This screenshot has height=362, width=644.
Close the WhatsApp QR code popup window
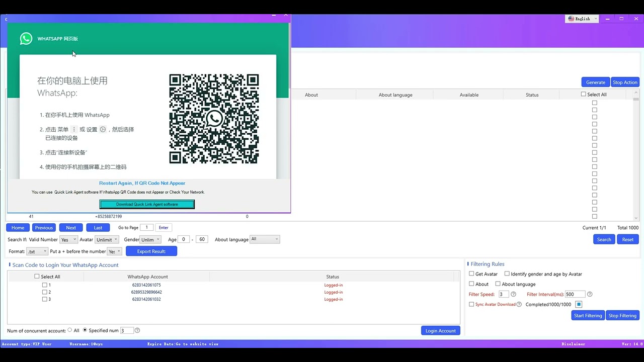pyautogui.click(x=286, y=15)
